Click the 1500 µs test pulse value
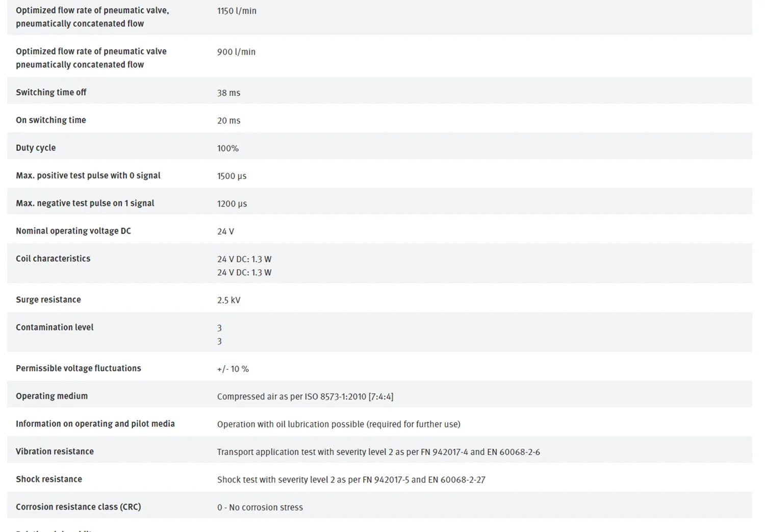Image resolution: width=765 pixels, height=532 pixels. [232, 176]
